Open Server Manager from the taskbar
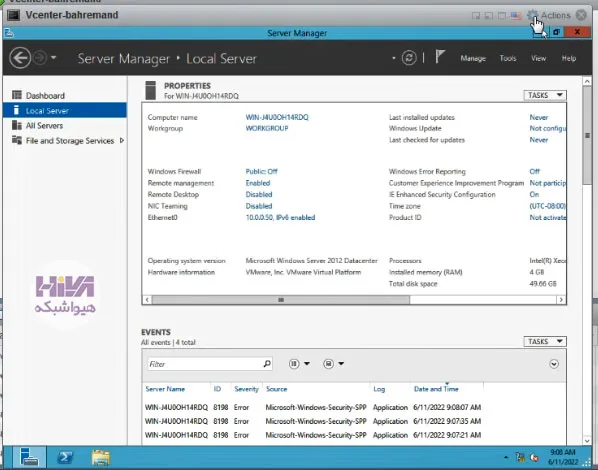This screenshot has width=598, height=470. (29, 457)
